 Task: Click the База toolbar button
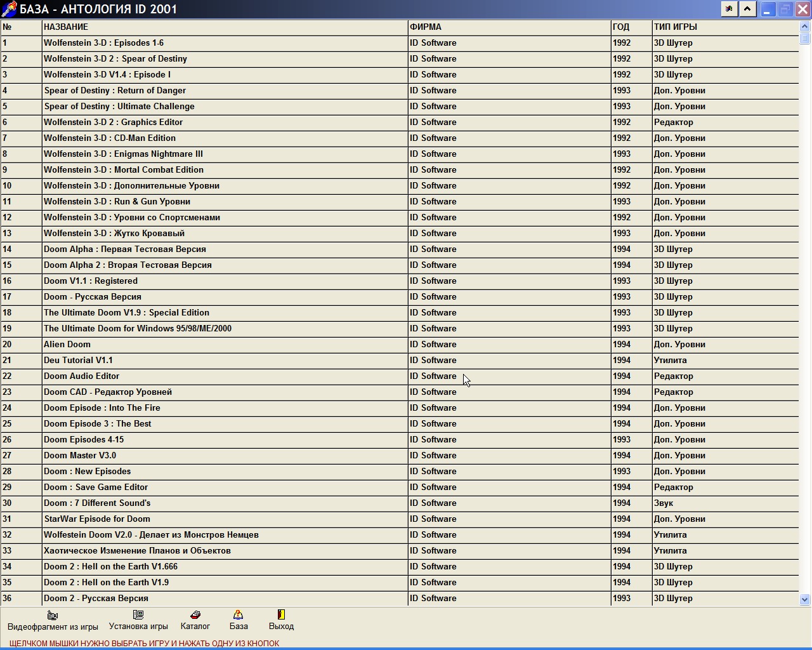tap(239, 620)
